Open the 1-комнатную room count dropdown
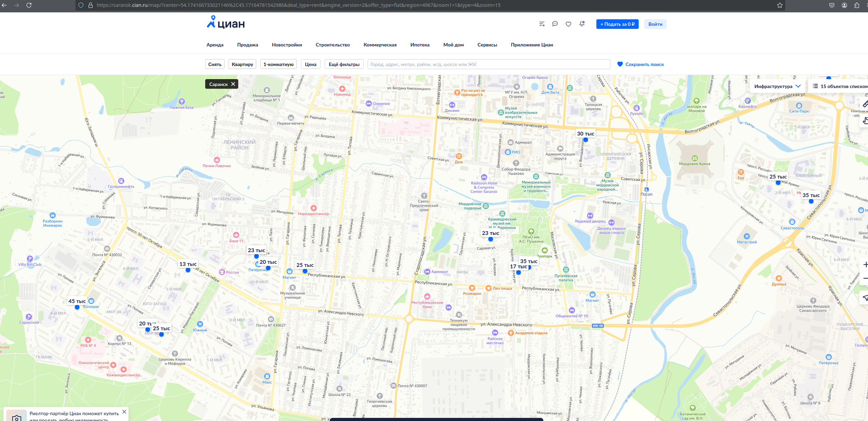Viewport: 868px width, 421px height. (278, 64)
